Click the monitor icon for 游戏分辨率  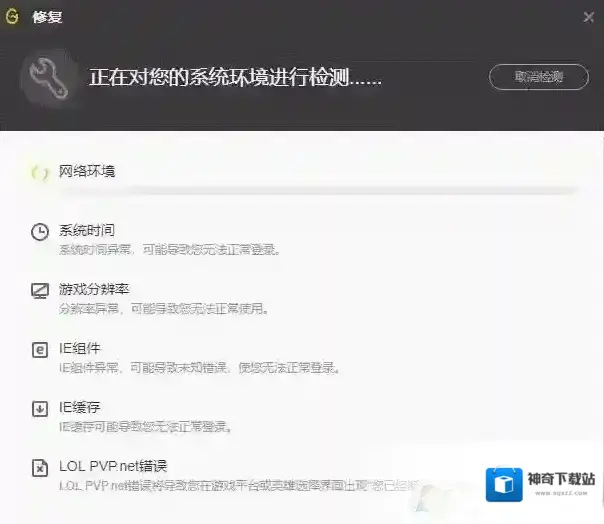(40, 291)
